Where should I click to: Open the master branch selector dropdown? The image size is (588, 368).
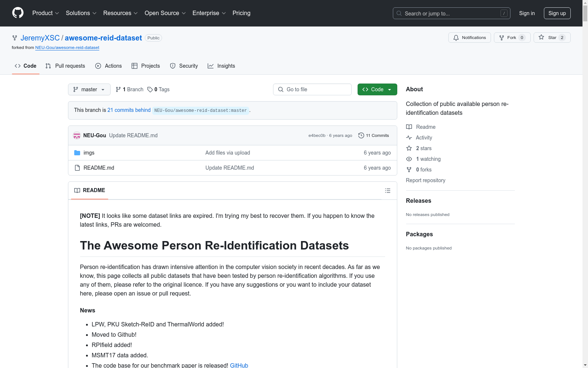[89, 89]
